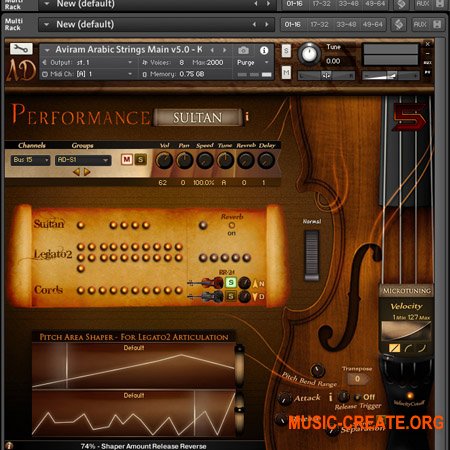450x450 pixels.
Task: Open instrument edit mode with wrench icon
Action: point(21,49)
